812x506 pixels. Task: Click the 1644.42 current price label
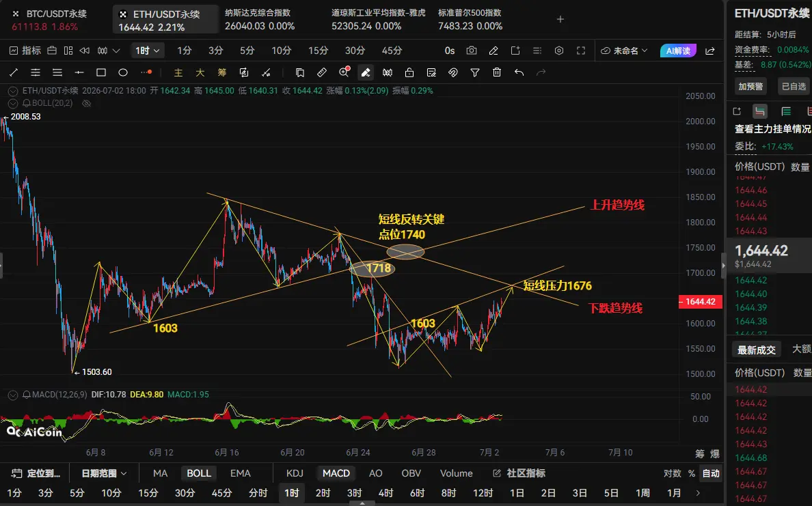pyautogui.click(x=700, y=302)
